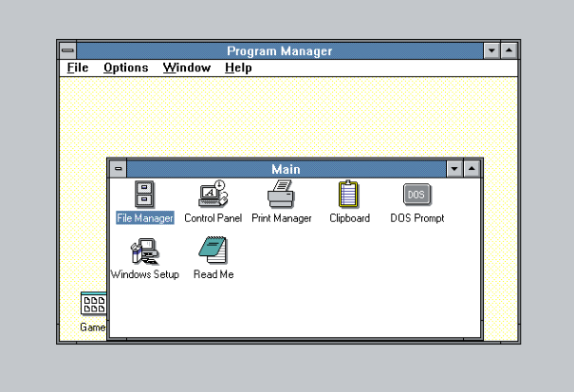The height and width of the screenshot is (392, 574).
Task: Select the Games group icon
Action: pyautogui.click(x=93, y=304)
